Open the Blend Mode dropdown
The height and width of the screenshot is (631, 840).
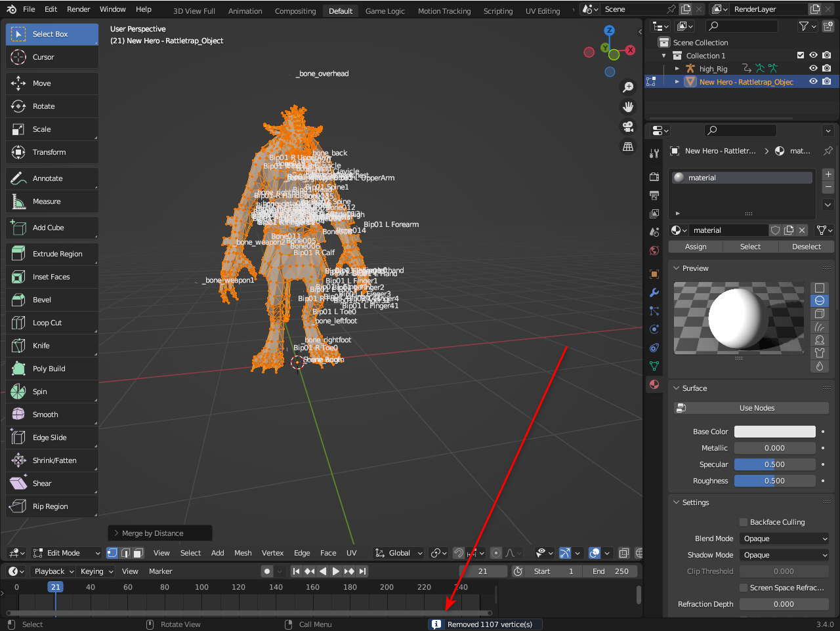(x=785, y=539)
